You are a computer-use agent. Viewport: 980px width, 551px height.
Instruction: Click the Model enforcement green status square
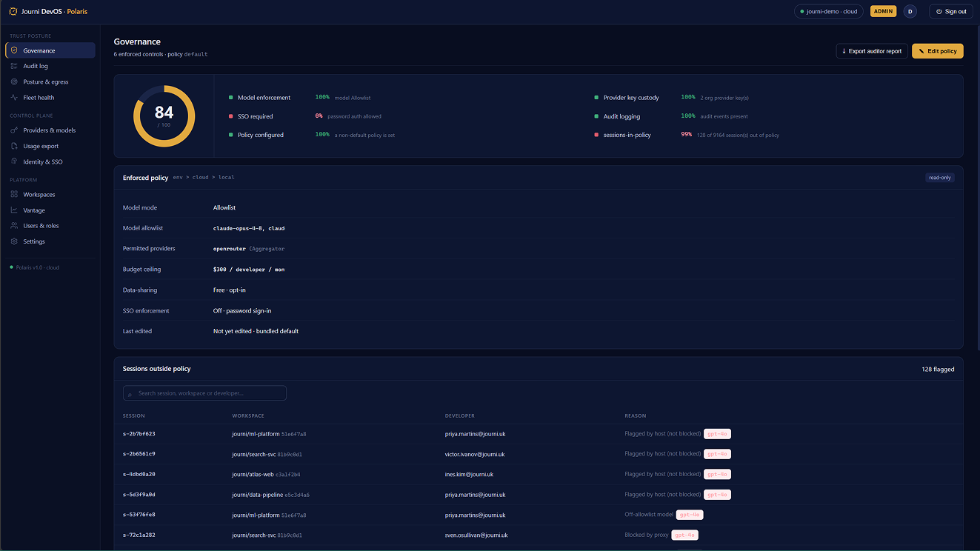click(x=230, y=98)
